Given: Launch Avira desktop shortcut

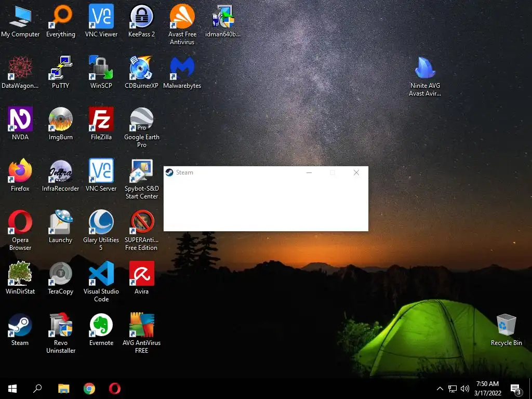Looking at the screenshot, I should (x=141, y=277).
